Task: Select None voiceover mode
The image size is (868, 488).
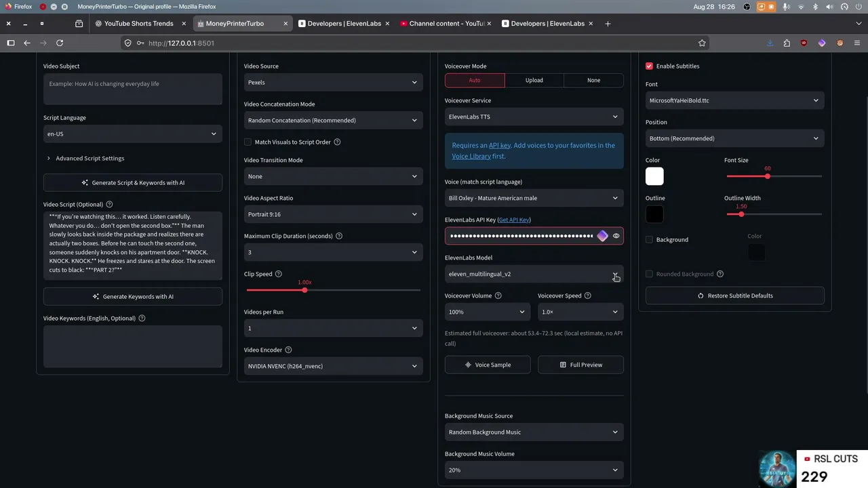Action: point(594,80)
